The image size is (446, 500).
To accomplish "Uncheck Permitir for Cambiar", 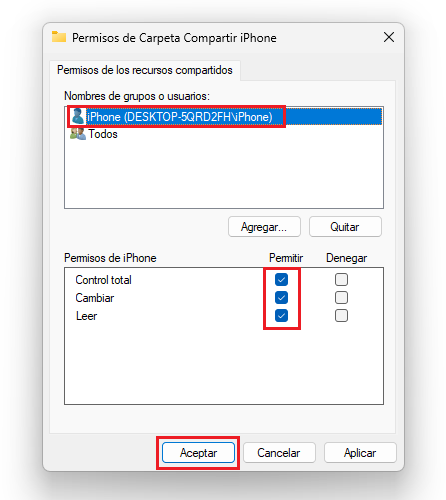I will [281, 297].
